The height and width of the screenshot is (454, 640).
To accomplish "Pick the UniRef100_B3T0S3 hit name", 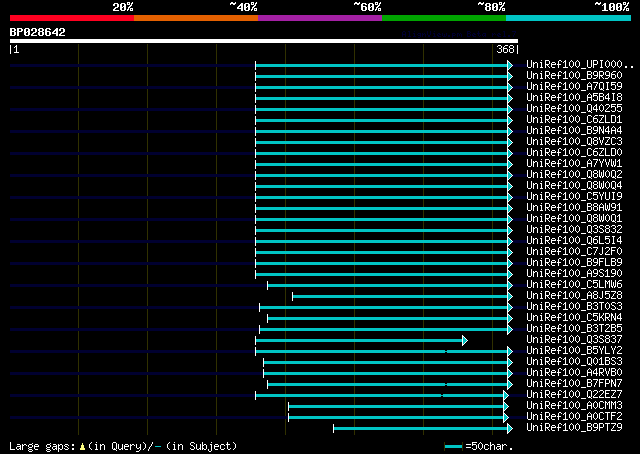I will pyautogui.click(x=574, y=307).
